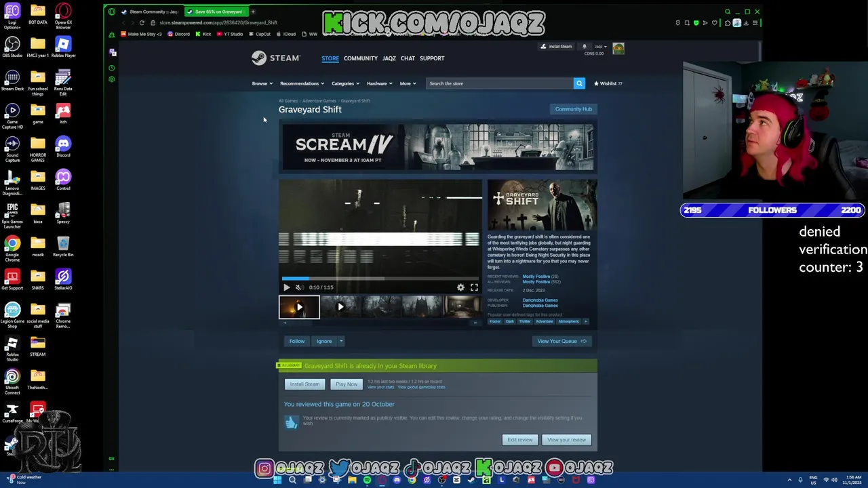
Task: Open the notifications bell in the Steam header
Action: click(584, 47)
